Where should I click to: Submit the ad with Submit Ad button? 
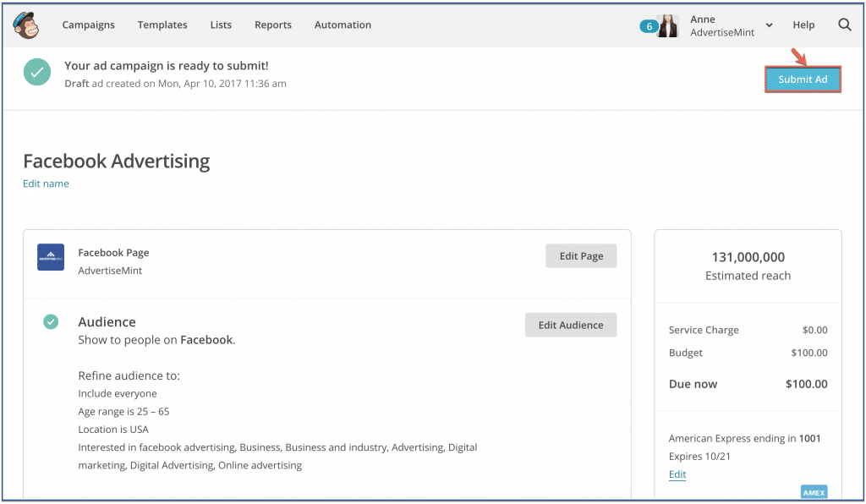point(803,79)
